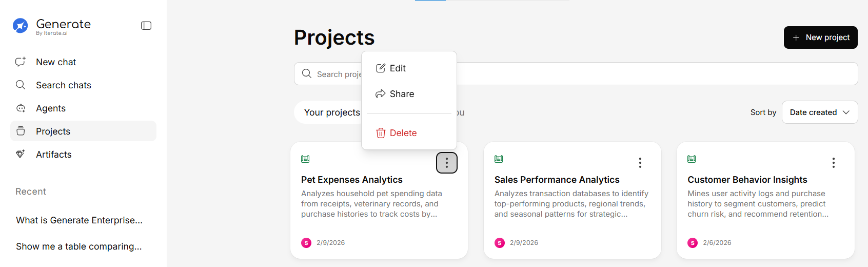The width and height of the screenshot is (868, 267).
Task: Click the New project button
Action: (820, 37)
